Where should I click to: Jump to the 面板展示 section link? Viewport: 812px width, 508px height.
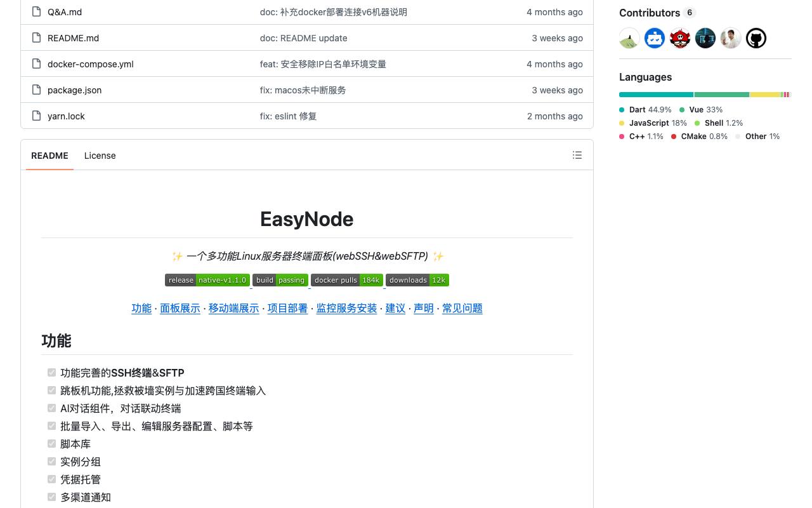pyautogui.click(x=180, y=308)
